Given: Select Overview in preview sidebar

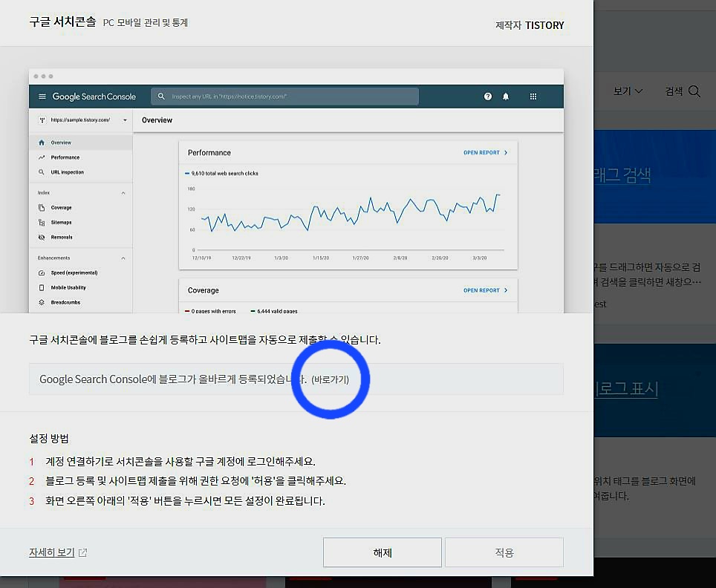Looking at the screenshot, I should click(80, 143).
